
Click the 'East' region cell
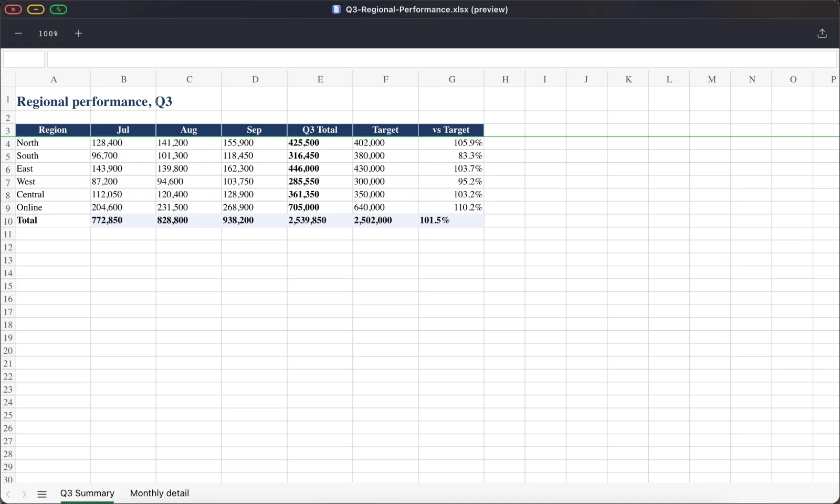[53, 169]
